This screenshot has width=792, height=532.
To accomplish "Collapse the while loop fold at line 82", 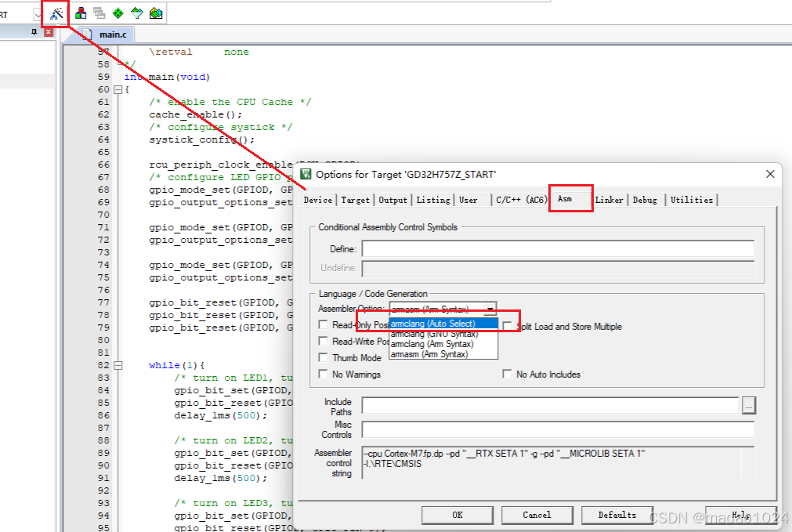I will 118,365.
